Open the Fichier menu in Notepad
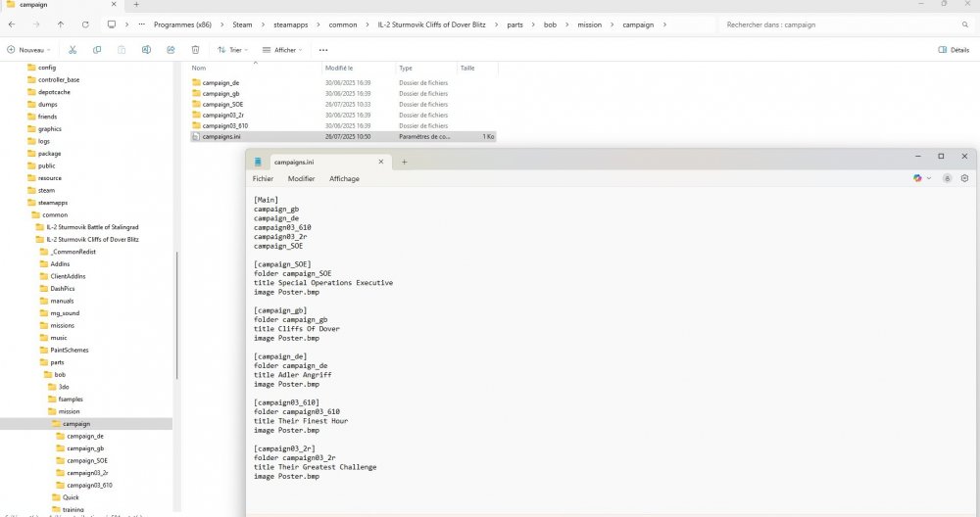980x517 pixels. (x=263, y=179)
